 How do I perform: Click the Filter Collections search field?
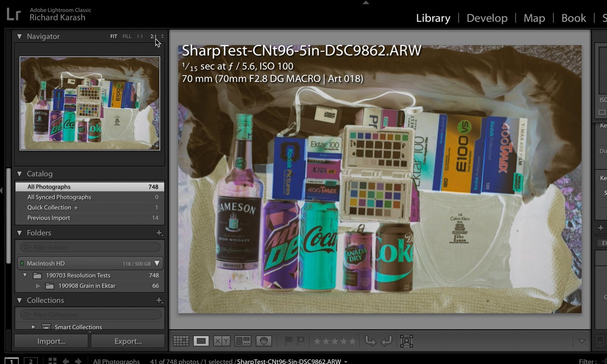pos(90,314)
